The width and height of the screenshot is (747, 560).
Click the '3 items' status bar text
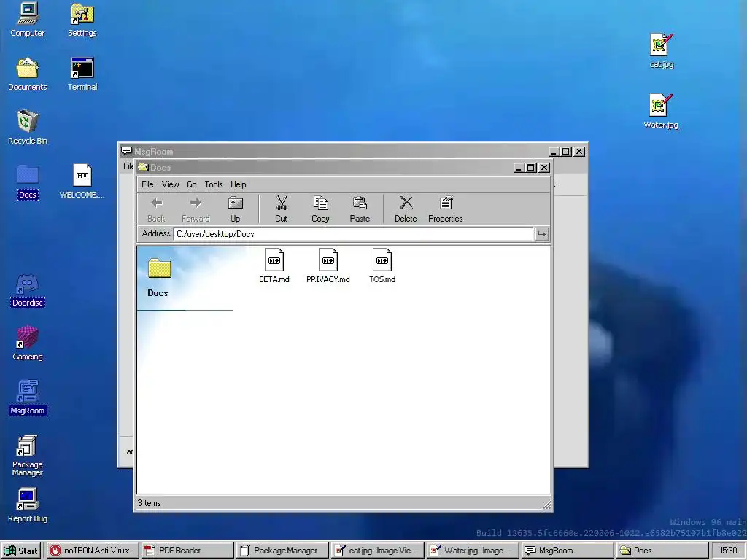click(149, 503)
